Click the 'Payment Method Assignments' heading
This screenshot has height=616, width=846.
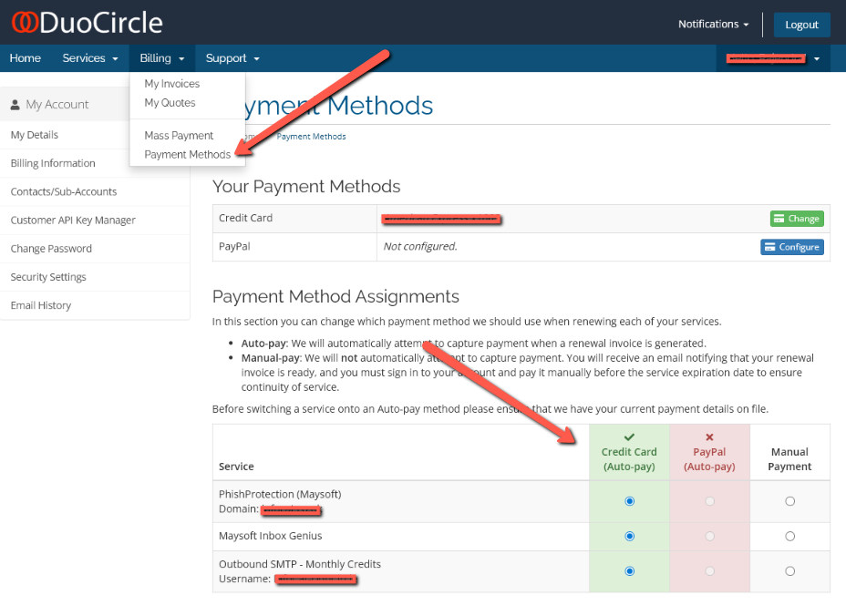coord(335,297)
